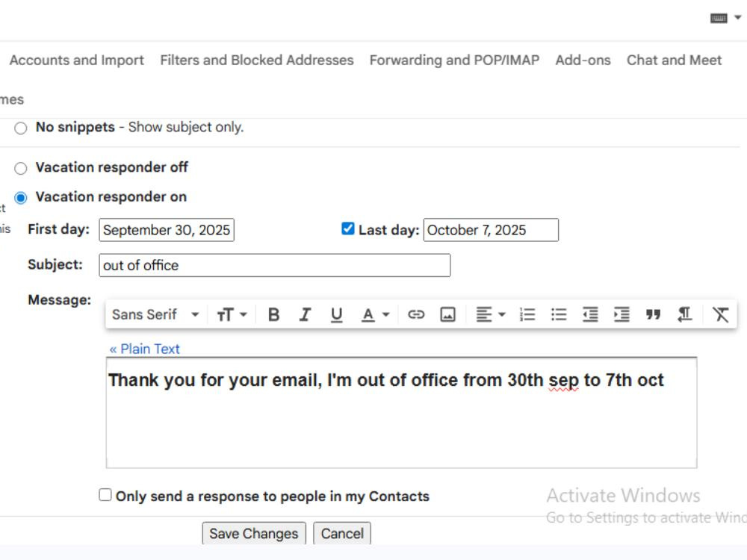Uncheck the Last day checkbox
The width and height of the screenshot is (747, 560).
[x=348, y=228]
